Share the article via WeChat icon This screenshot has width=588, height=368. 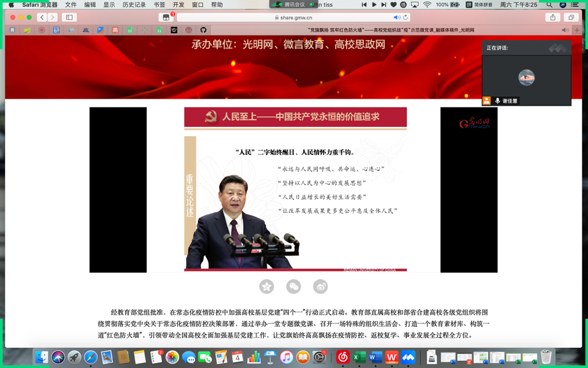tap(294, 286)
